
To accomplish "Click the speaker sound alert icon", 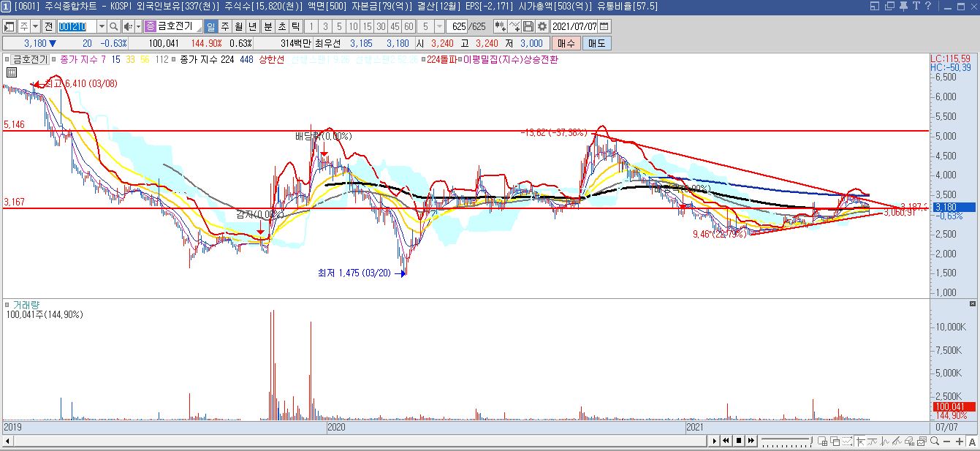I will (128, 26).
